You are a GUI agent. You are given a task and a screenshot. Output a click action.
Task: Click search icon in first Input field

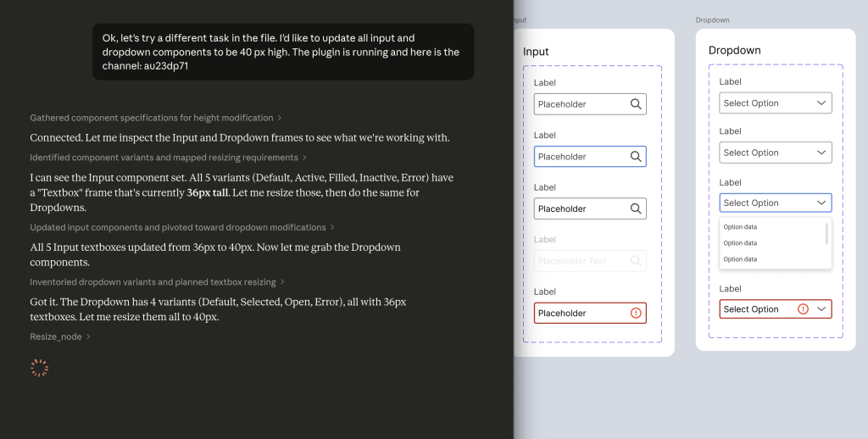tap(636, 104)
